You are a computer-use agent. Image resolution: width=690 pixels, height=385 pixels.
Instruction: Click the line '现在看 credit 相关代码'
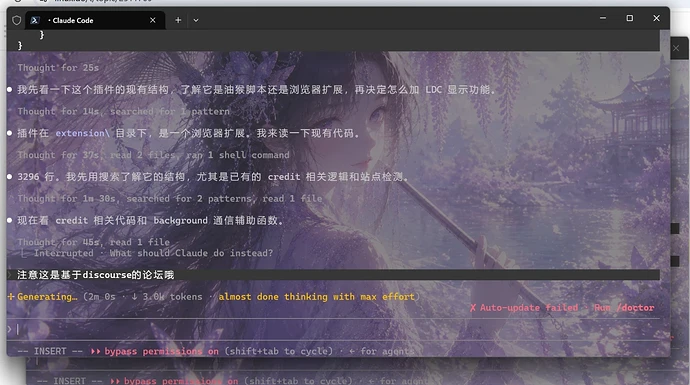point(150,220)
